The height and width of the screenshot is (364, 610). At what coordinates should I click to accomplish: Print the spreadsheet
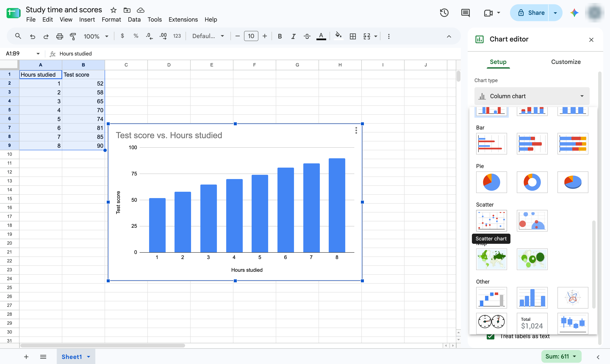[x=59, y=36]
